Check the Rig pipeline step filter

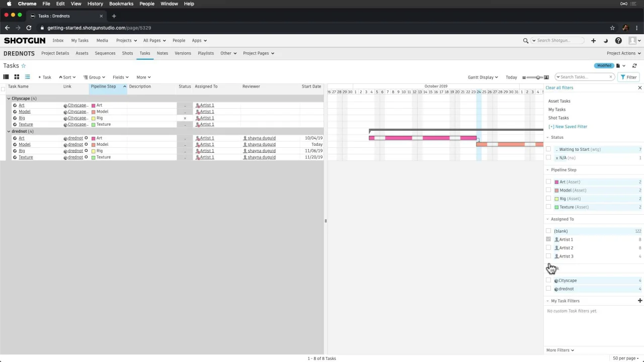coord(548,199)
